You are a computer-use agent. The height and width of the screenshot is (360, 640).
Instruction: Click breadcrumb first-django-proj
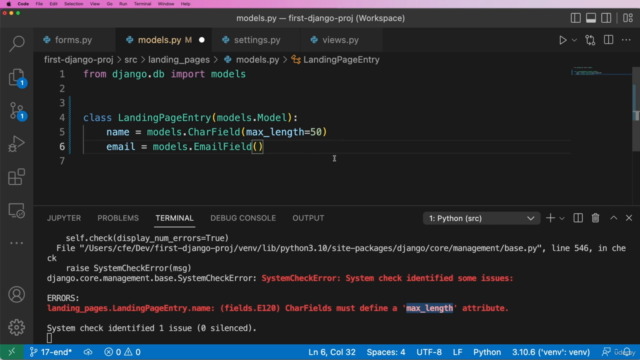pyautogui.click(x=78, y=60)
